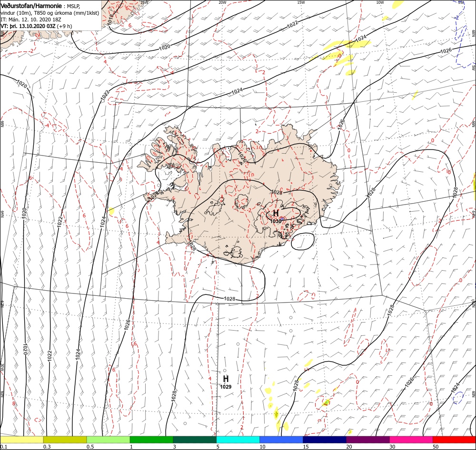Click the H high-pressure symbol labeled 1030
The image size is (476, 450).
pos(276,213)
